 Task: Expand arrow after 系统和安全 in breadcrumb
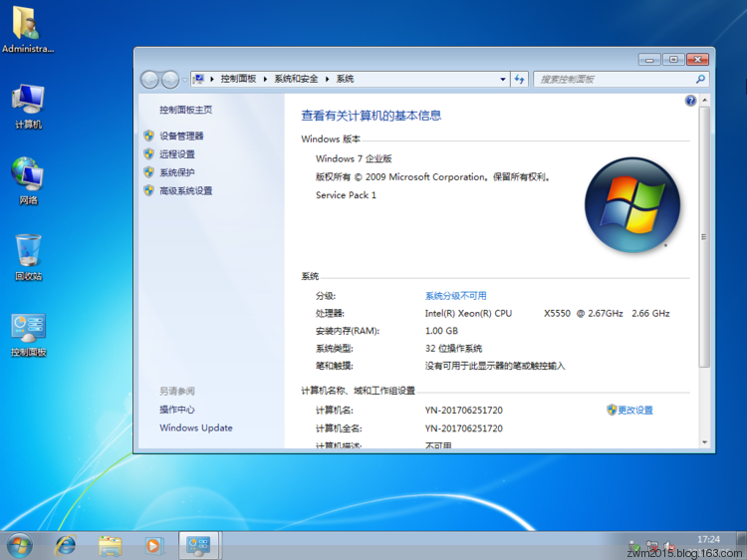point(327,79)
